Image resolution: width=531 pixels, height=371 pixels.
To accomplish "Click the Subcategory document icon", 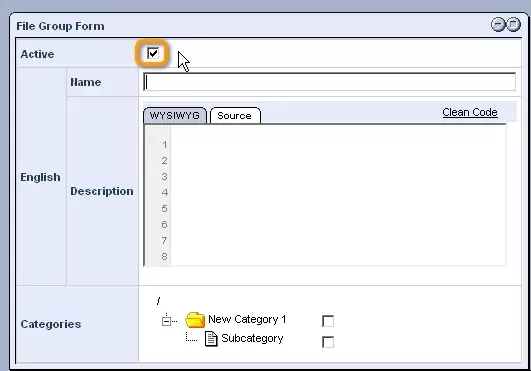I will click(x=211, y=339).
